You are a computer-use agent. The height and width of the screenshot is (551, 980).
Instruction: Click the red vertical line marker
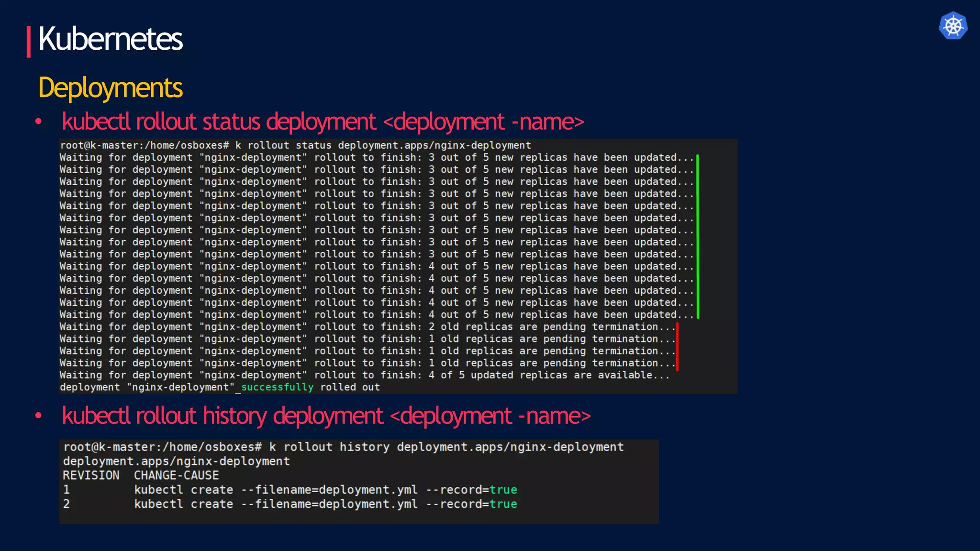pos(677,347)
